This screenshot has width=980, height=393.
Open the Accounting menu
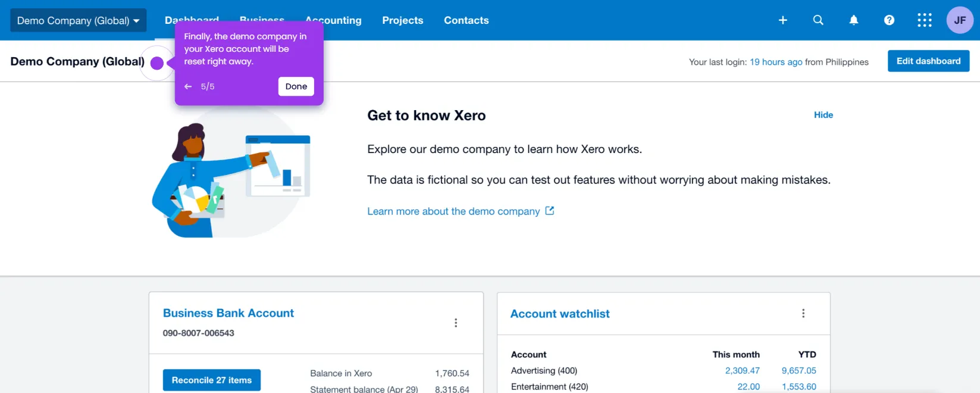point(334,20)
